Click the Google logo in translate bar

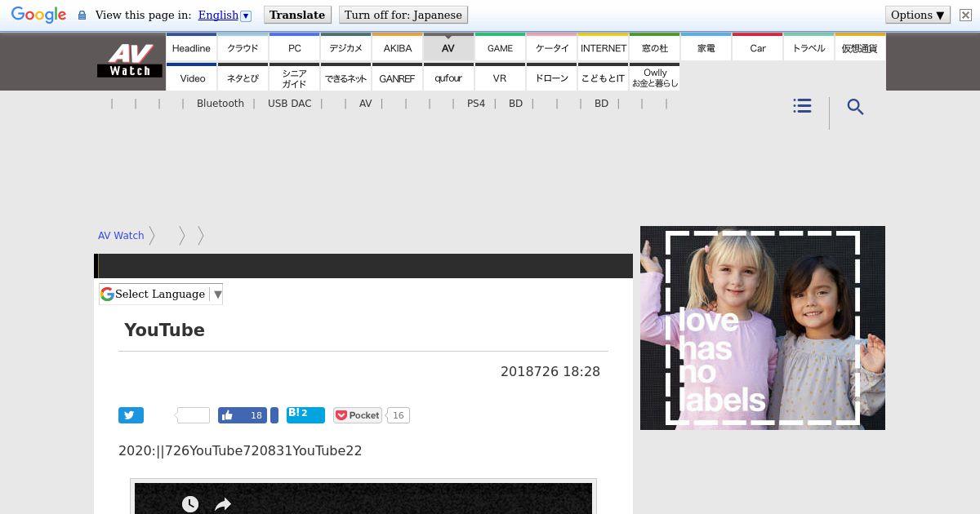click(38, 15)
